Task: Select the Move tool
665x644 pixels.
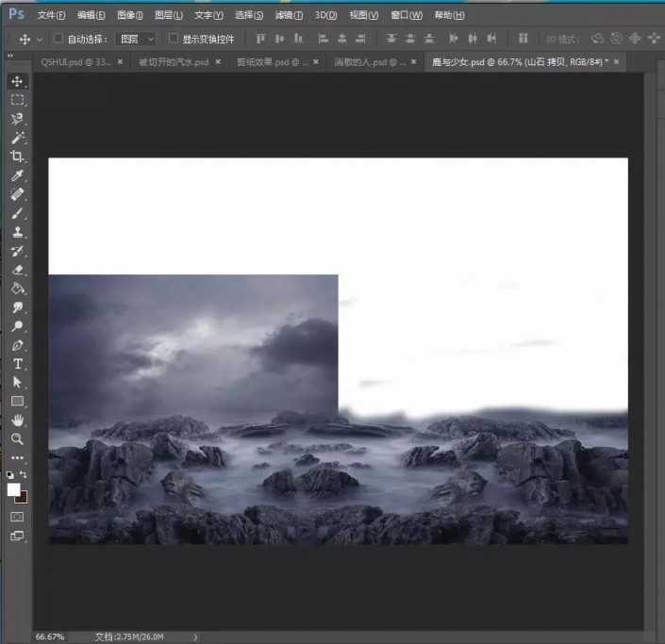Action: click(18, 82)
